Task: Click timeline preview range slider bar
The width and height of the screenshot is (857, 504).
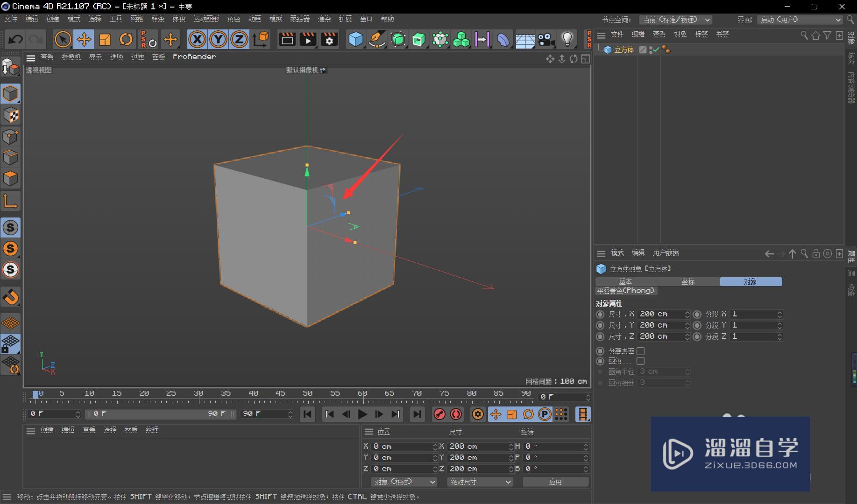Action: tap(160, 414)
